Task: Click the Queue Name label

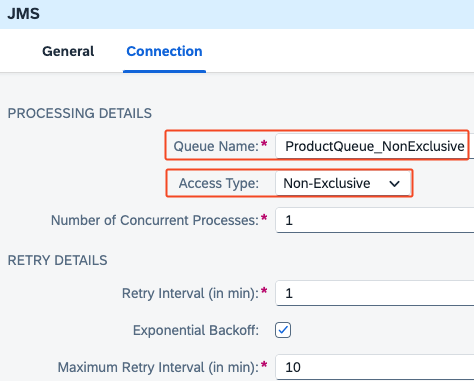Action: point(216,146)
